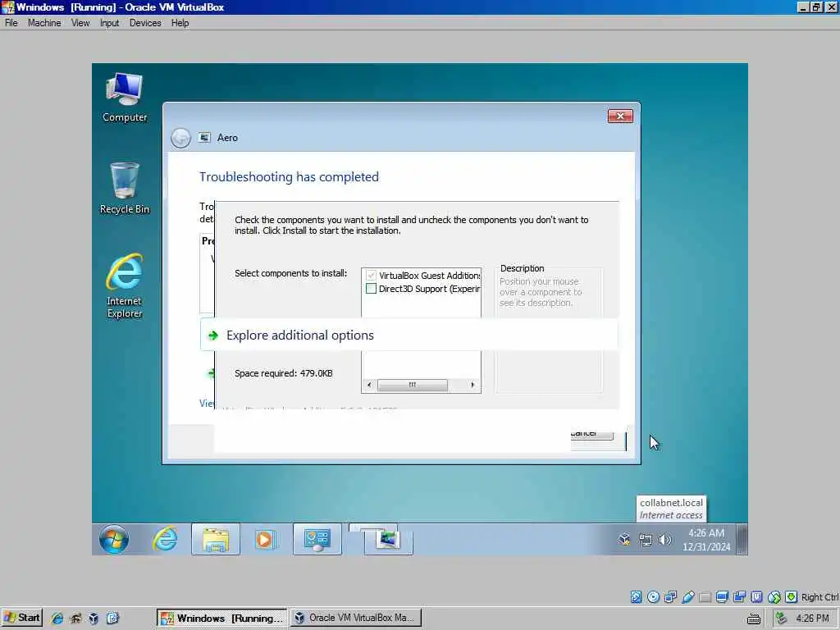The image size is (840, 630).
Task: Click the VirtualBox Guest Additions checkbox
Action: click(371, 276)
